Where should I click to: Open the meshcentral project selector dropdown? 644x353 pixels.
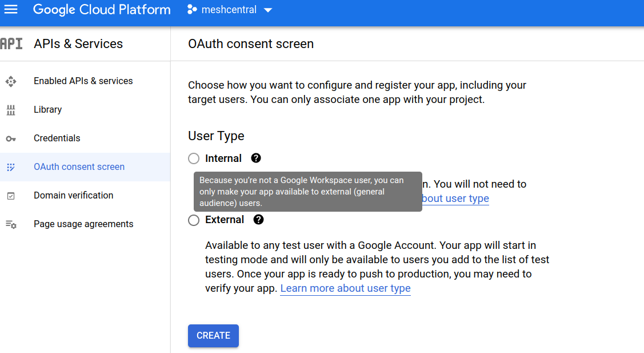[230, 10]
